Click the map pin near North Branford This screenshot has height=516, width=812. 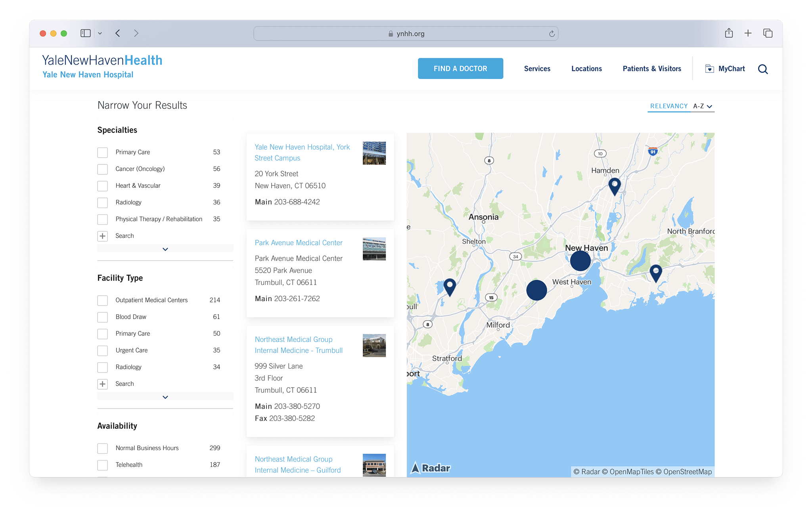click(x=656, y=273)
